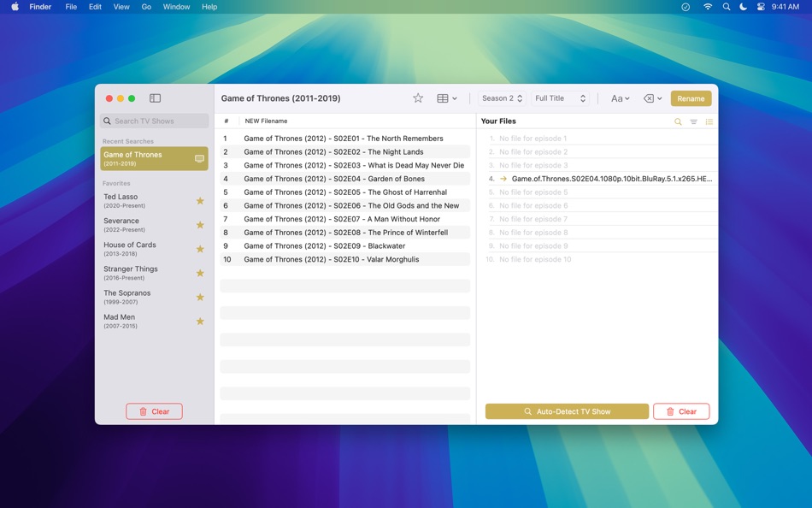
Task: Toggle The Sopranos favorite star
Action: (200, 297)
